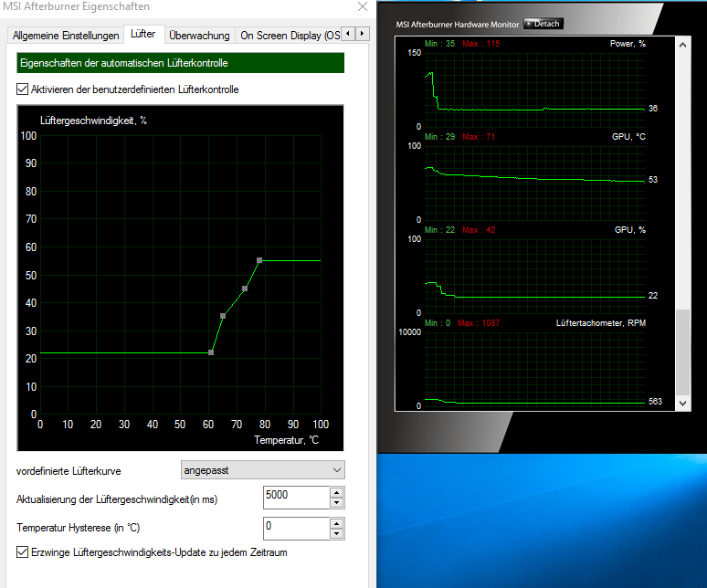
Task: Click the Max : 115 power value
Action: point(481,44)
